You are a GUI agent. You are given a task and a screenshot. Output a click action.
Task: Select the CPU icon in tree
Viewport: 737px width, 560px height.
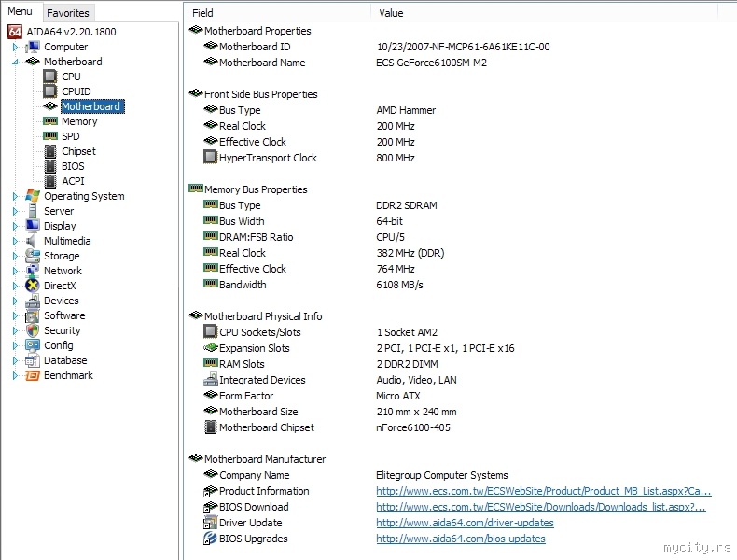[x=50, y=77]
